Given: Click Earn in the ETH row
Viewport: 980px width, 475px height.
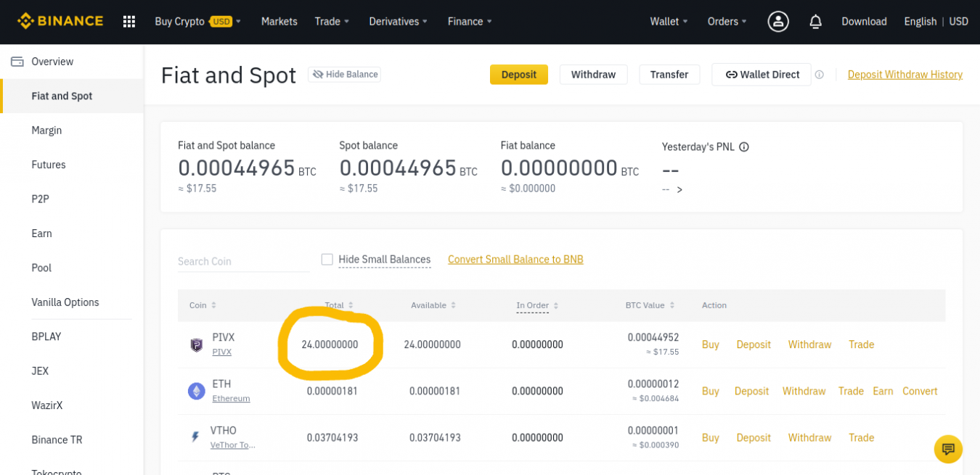Looking at the screenshot, I should pos(883,391).
